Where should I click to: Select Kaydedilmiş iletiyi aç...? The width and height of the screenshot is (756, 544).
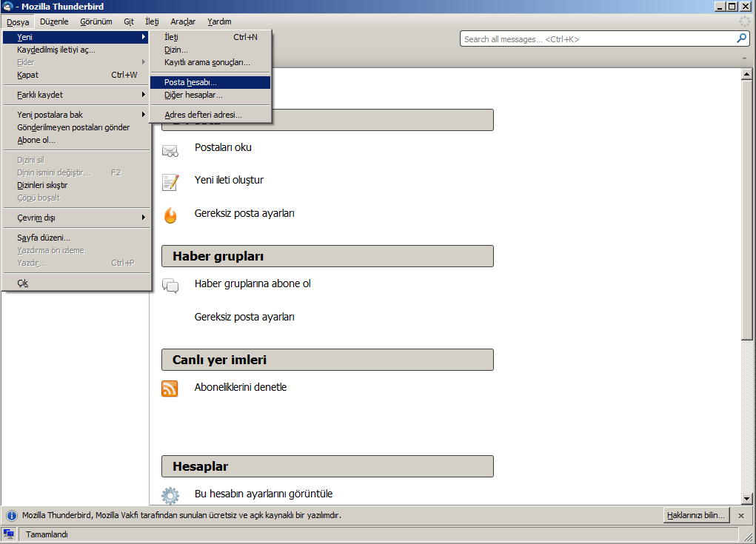click(76, 50)
